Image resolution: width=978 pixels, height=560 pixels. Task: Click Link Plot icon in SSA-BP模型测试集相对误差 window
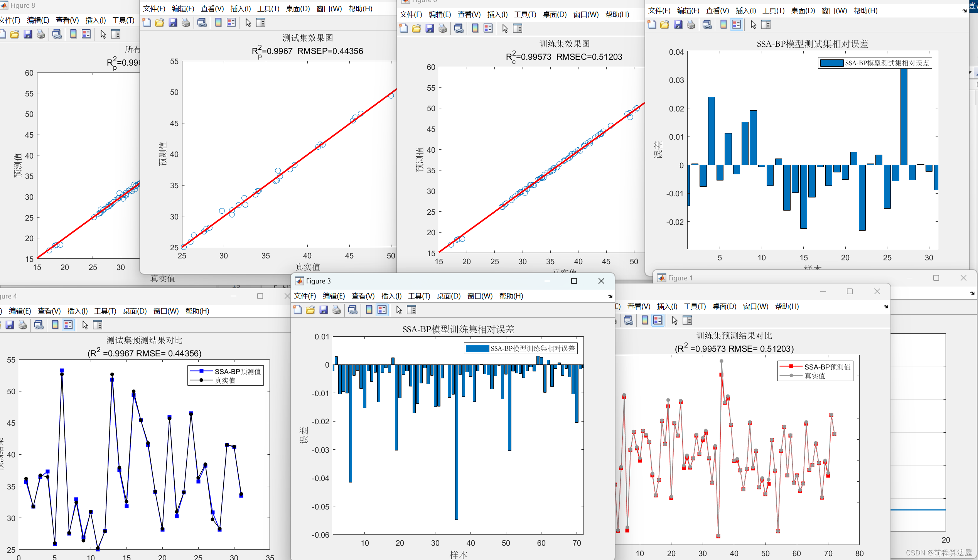coord(707,25)
